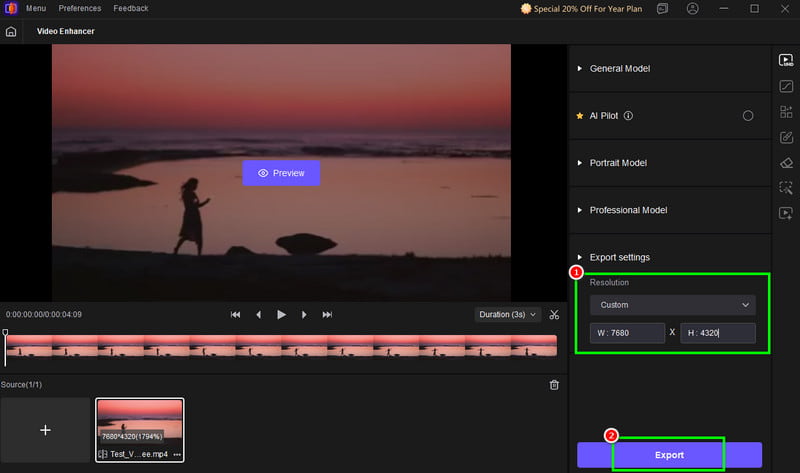Click the clip icon beside the Test_V...ee.mp4 name

coord(103,454)
